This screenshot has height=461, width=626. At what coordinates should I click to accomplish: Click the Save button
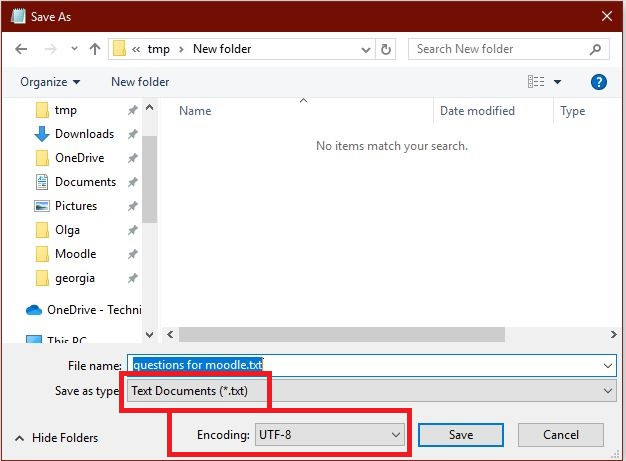pyautogui.click(x=461, y=435)
